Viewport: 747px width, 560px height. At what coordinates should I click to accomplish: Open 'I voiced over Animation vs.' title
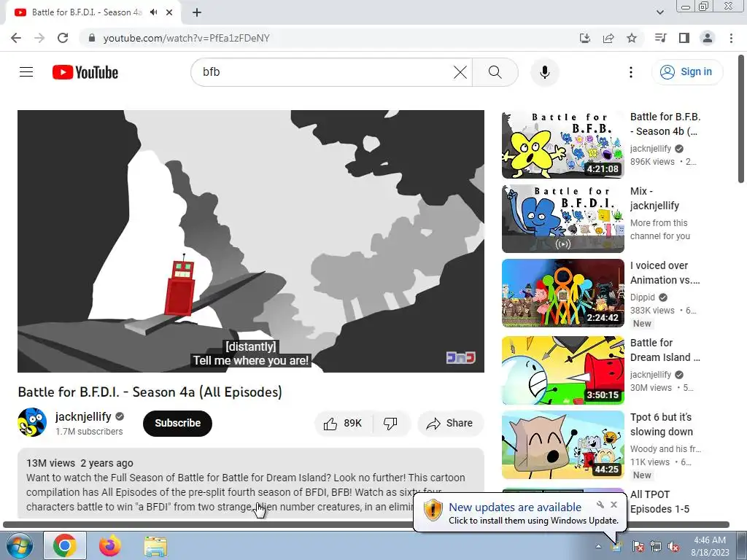coord(665,273)
